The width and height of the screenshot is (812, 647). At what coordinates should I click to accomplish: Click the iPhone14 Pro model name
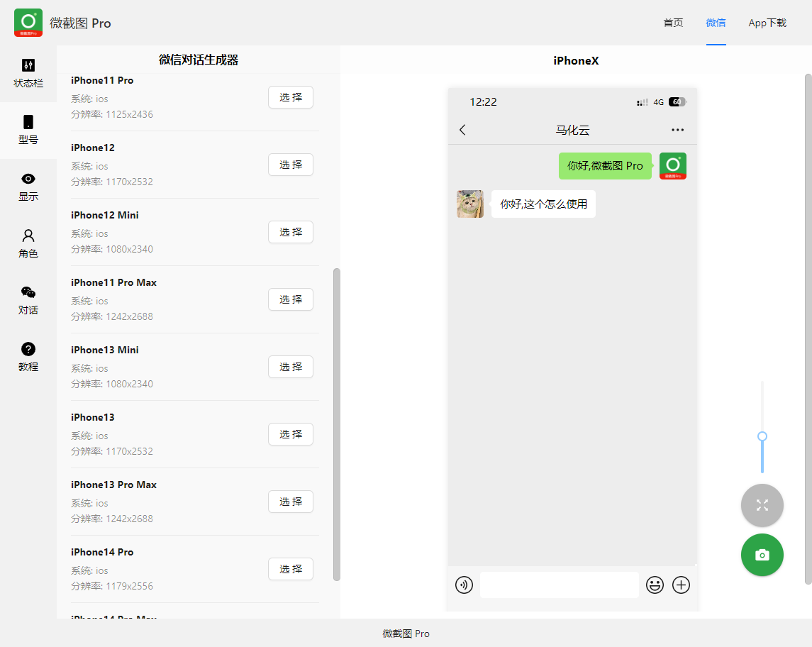[x=102, y=552]
